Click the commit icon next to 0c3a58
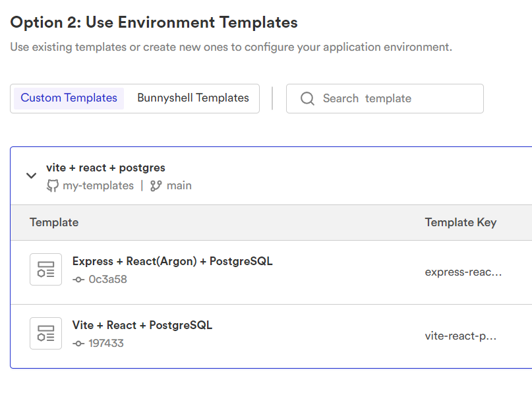 point(78,280)
